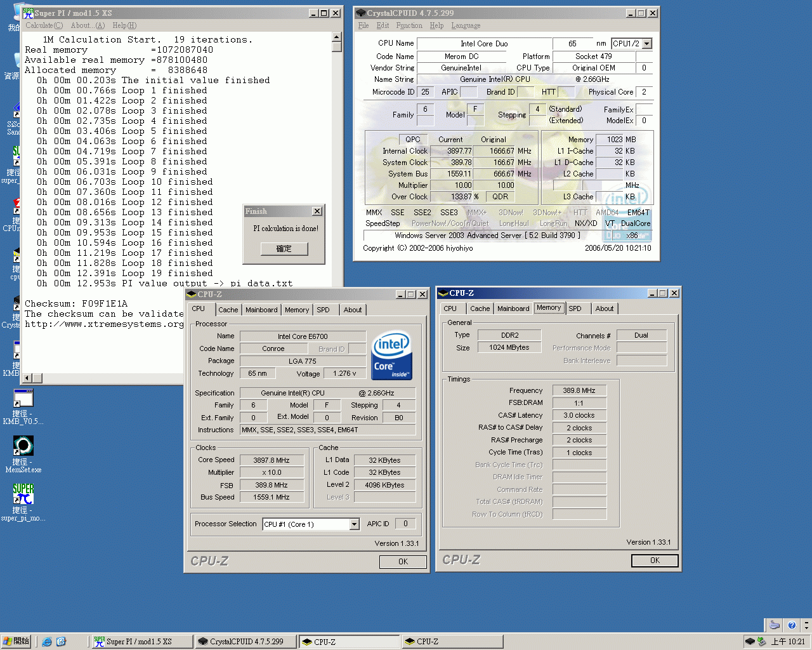Switch to SPD tab in left CPU-Z window
The image size is (812, 650).
pos(324,310)
